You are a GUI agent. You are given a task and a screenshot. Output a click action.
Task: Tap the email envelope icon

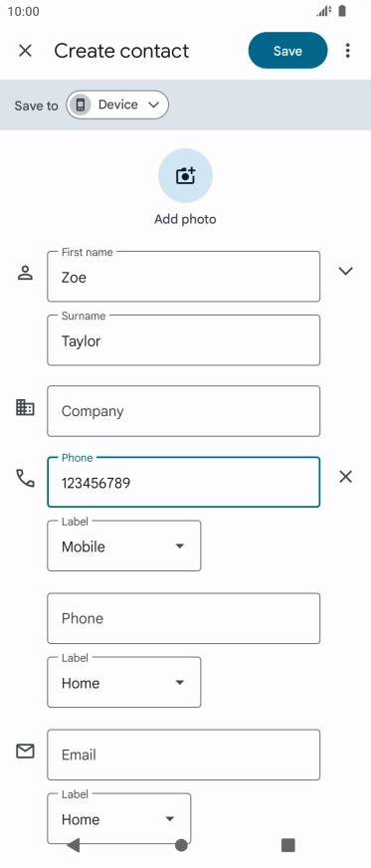(x=25, y=752)
